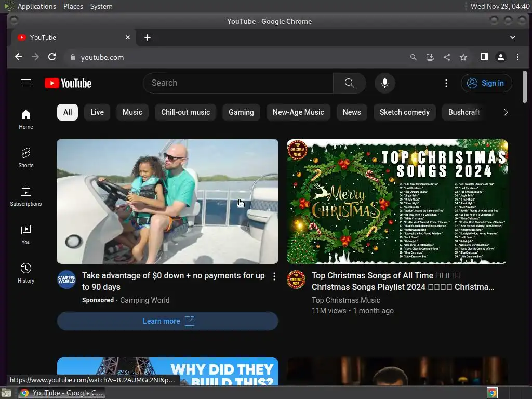This screenshot has height=399, width=532.
Task: Go back in Chrome
Action: click(x=19, y=57)
